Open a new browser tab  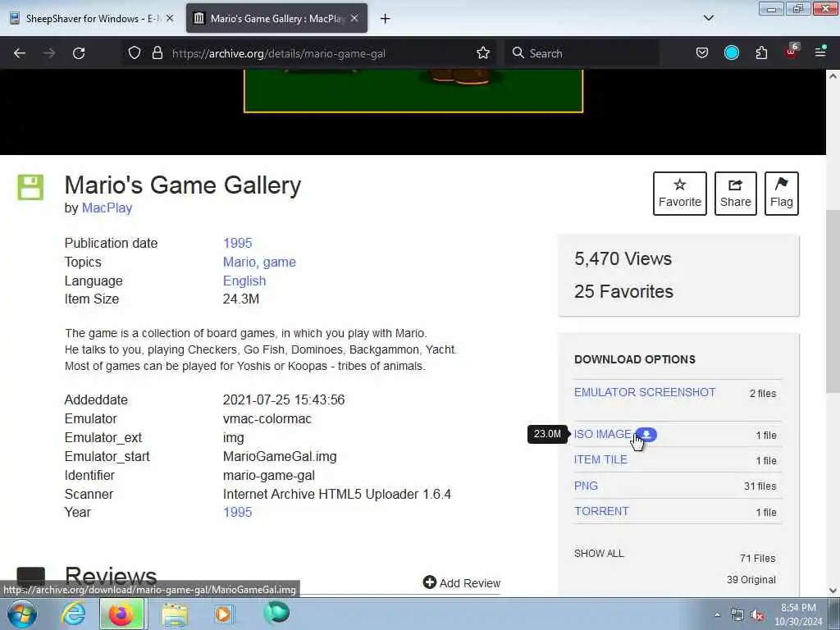386,19
